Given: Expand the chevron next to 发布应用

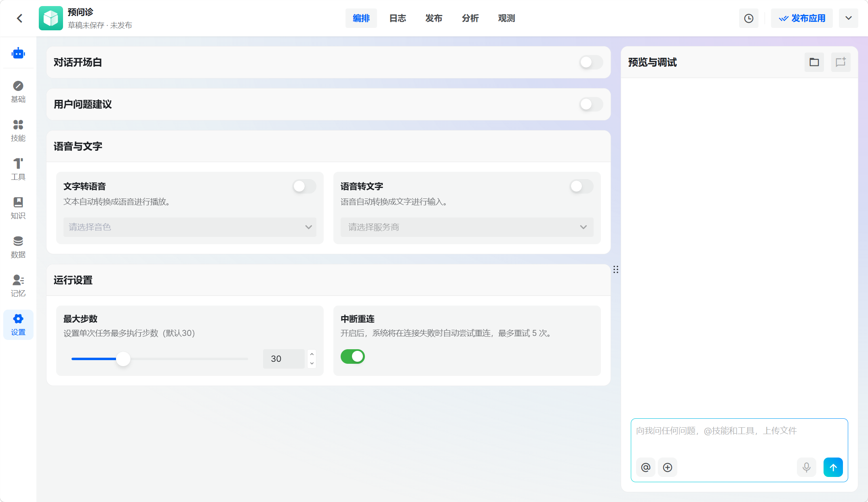Looking at the screenshot, I should (849, 18).
